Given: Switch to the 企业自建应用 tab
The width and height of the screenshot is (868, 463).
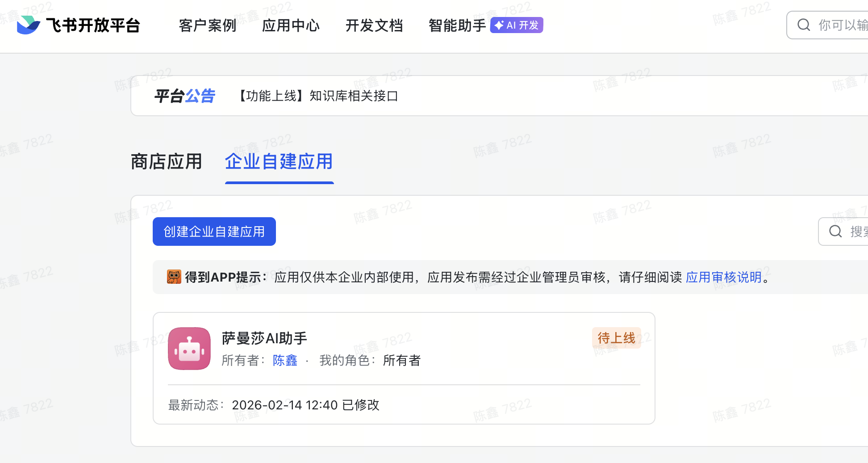Looking at the screenshot, I should [x=279, y=162].
